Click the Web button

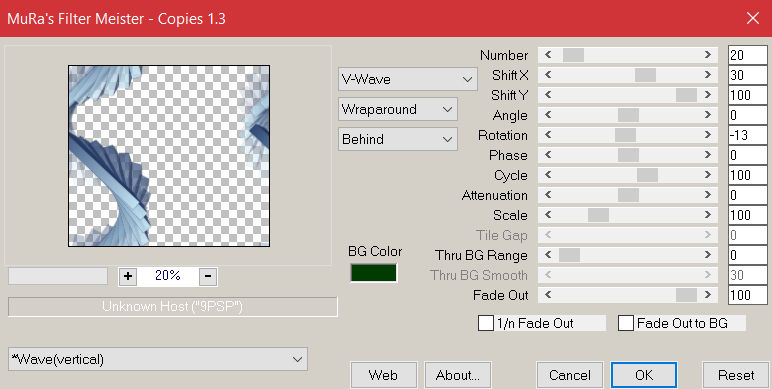pyautogui.click(x=384, y=375)
